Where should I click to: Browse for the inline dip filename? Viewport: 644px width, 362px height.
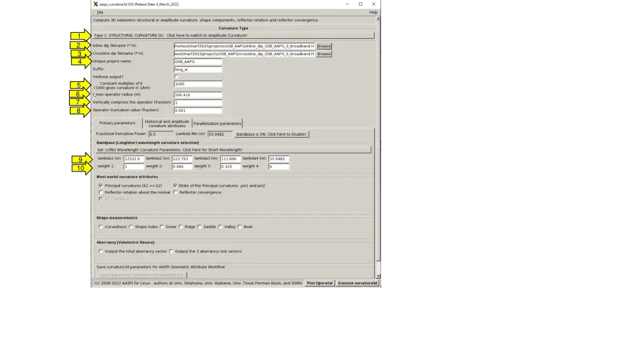pyautogui.click(x=324, y=46)
